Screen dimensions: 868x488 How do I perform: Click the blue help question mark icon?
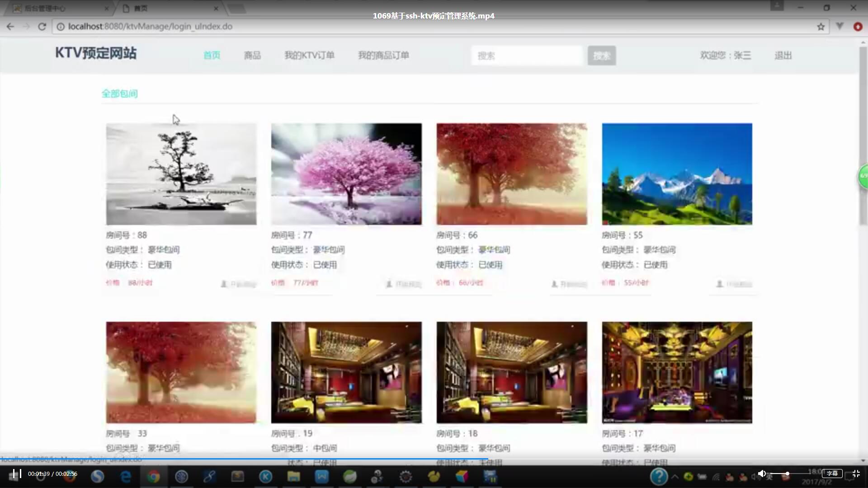659,476
